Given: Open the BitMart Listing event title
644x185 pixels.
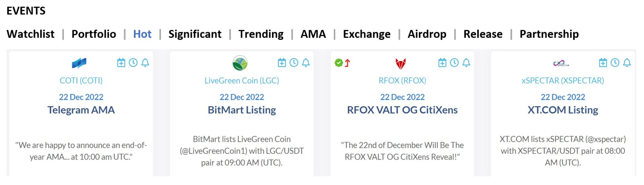Looking at the screenshot, I should (242, 110).
